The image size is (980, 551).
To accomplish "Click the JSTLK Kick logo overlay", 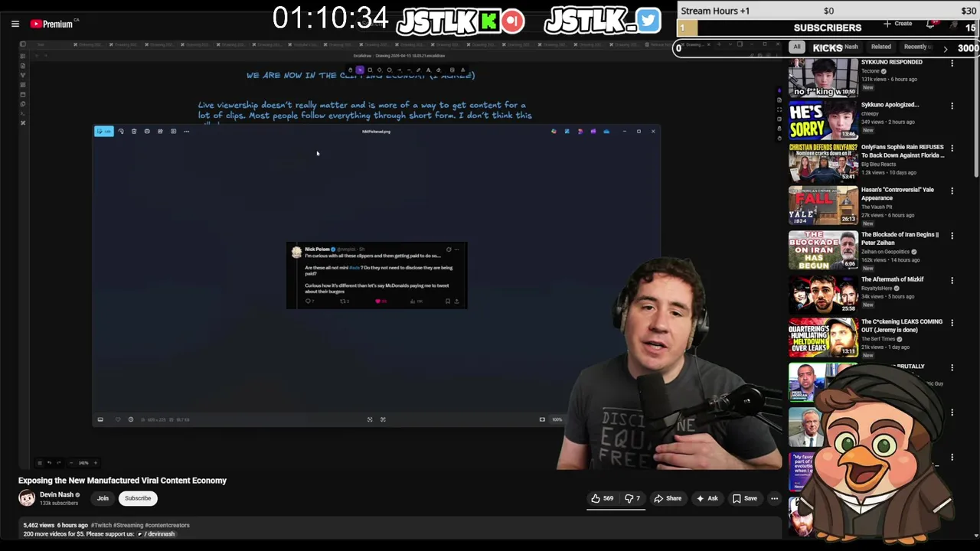I will (460, 21).
